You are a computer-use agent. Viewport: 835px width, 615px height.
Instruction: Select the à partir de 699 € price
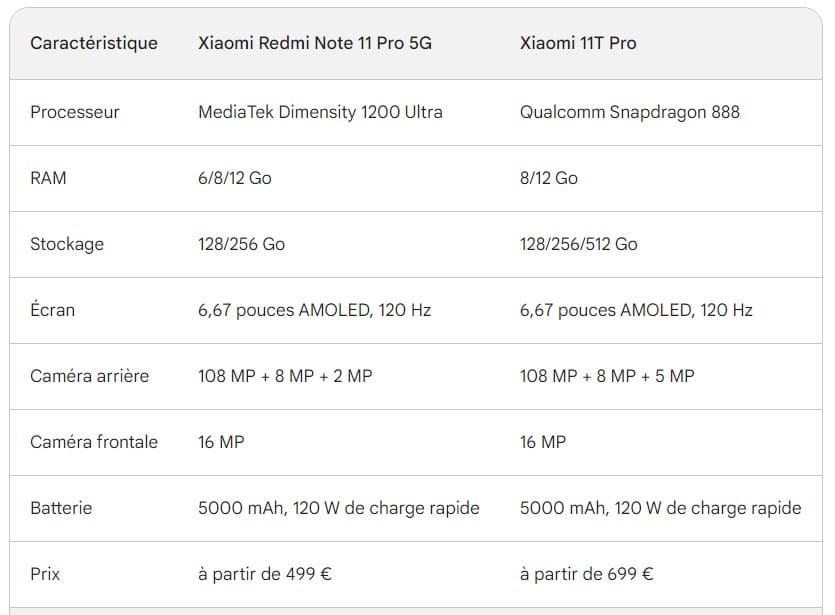tap(587, 574)
